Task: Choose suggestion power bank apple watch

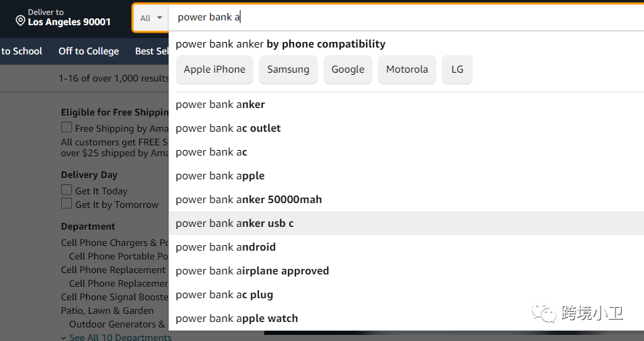Action: (x=237, y=319)
